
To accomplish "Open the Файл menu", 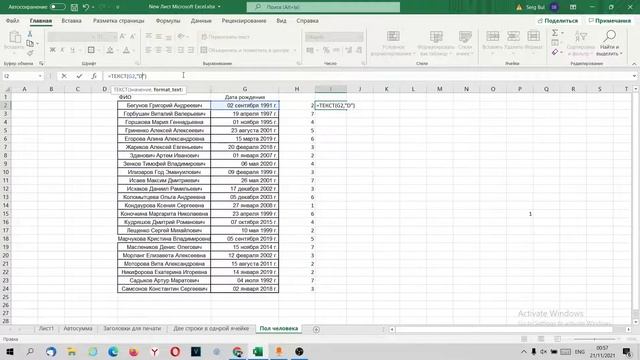I will coord(13,20).
